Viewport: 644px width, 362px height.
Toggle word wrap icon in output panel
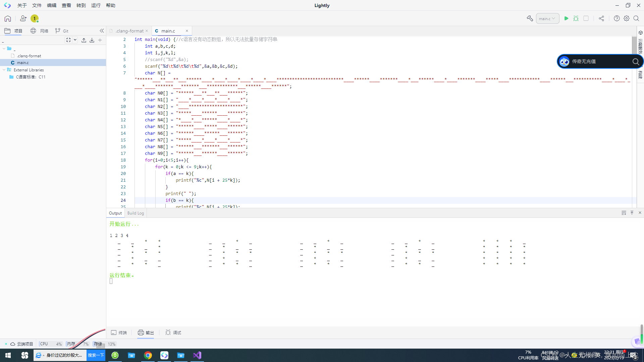point(624,213)
